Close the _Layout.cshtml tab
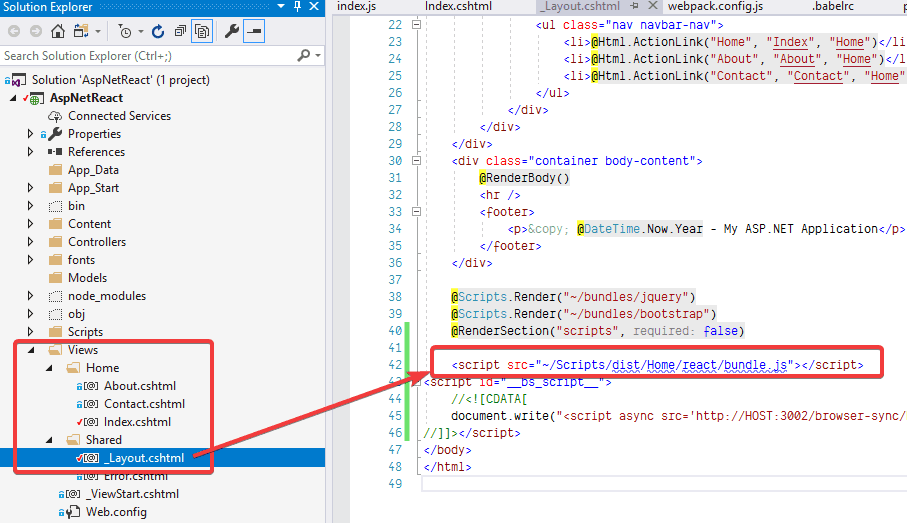This screenshot has width=907, height=523. pyautogui.click(x=653, y=7)
